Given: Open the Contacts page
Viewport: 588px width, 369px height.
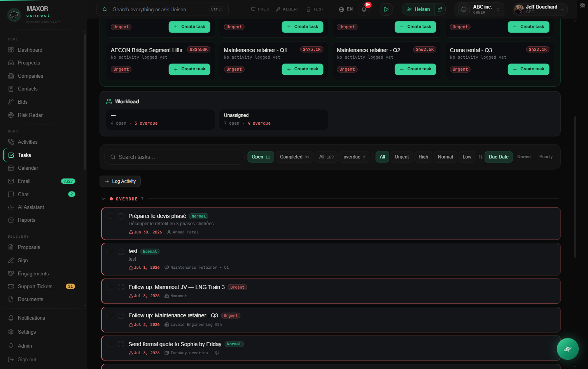Looking at the screenshot, I should click(x=28, y=89).
